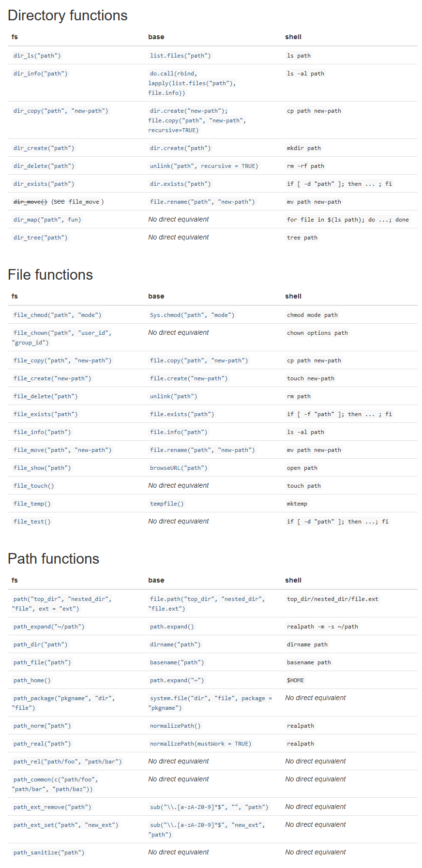Click the tempfile() base function link
The image size is (422, 868).
[167, 504]
